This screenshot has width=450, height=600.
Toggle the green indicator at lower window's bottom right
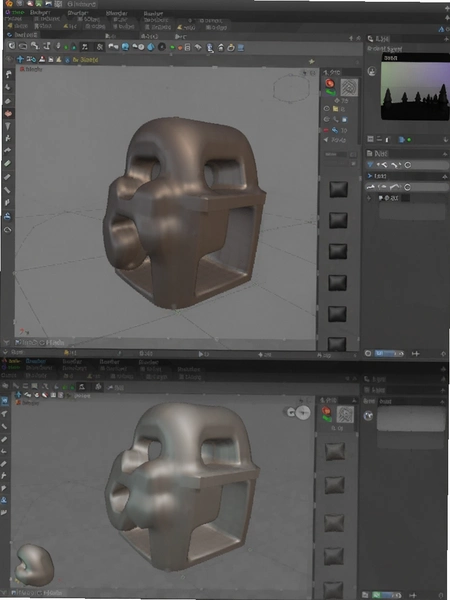(x=376, y=595)
